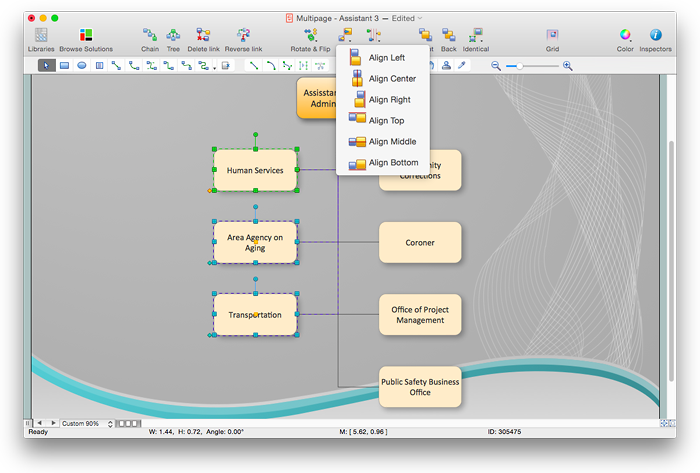Click the Reverse link tool
Image resolution: width=700 pixels, height=473 pixels.
pos(243,40)
